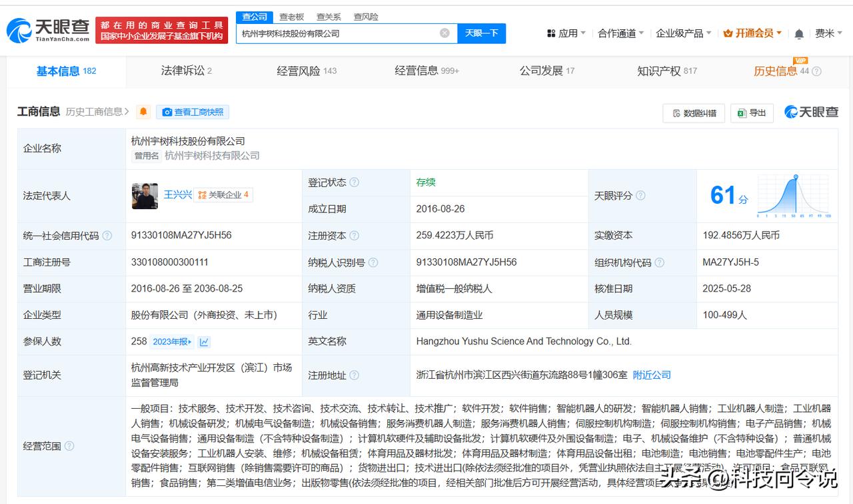Switch to the 公司发展 tab
The height and width of the screenshot is (504, 853).
pos(546,71)
